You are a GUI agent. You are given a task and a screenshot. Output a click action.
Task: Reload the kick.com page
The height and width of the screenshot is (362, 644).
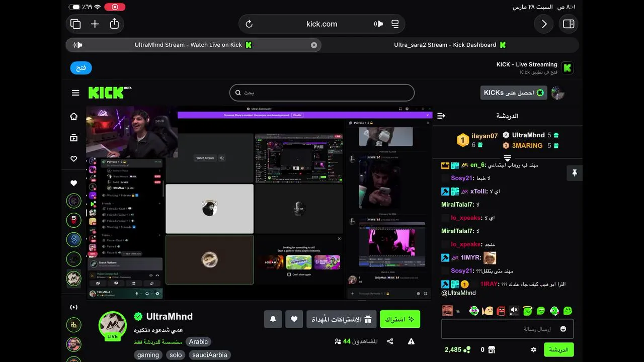(249, 24)
